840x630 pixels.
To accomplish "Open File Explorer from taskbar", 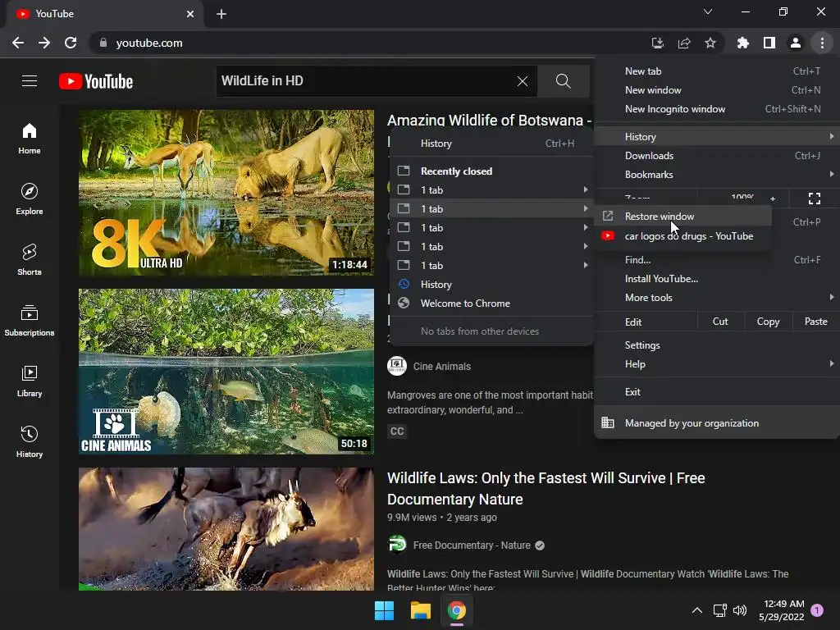I will (421, 610).
